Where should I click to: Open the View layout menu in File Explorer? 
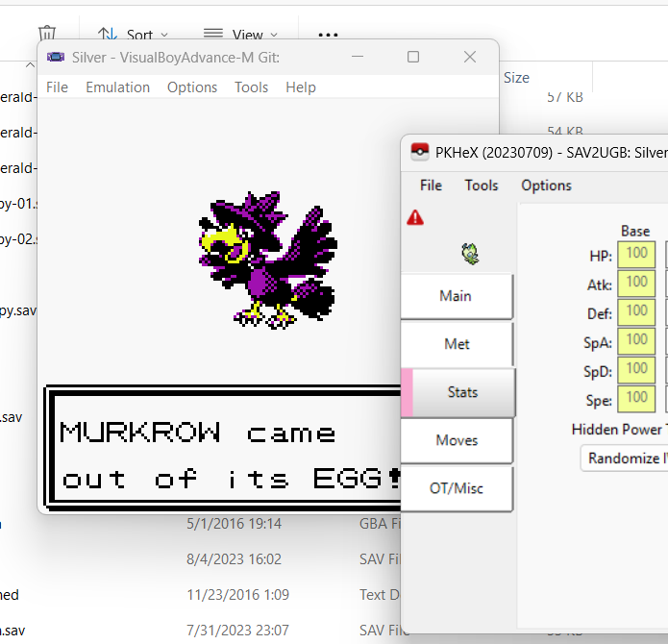tap(240, 34)
